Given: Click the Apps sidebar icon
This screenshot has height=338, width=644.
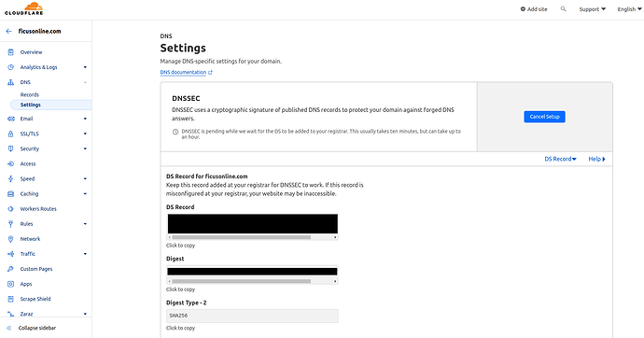Looking at the screenshot, I should [x=10, y=284].
